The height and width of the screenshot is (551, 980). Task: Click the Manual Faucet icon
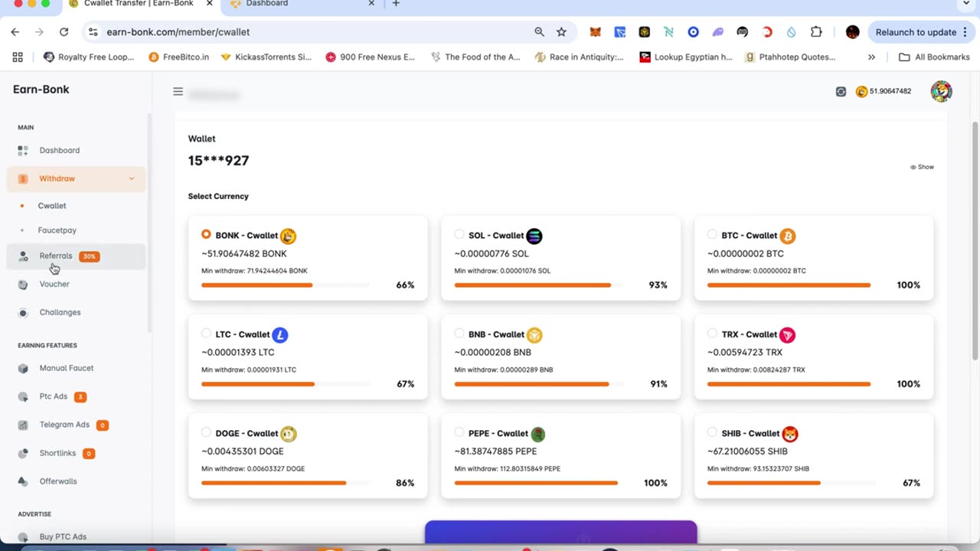23,369
